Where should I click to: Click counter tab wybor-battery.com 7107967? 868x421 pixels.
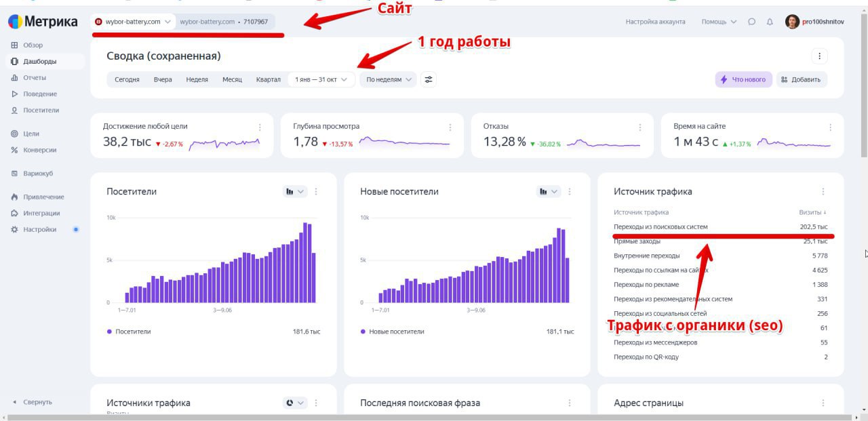click(224, 22)
